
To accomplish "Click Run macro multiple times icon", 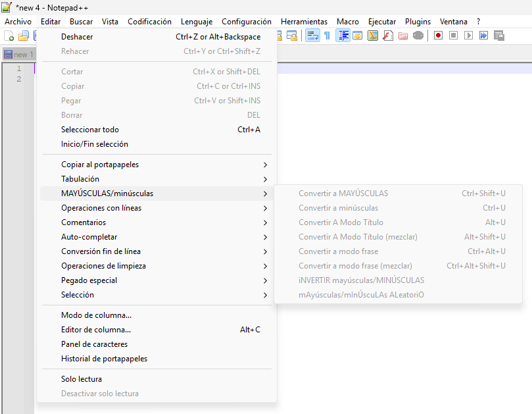I will coord(484,36).
